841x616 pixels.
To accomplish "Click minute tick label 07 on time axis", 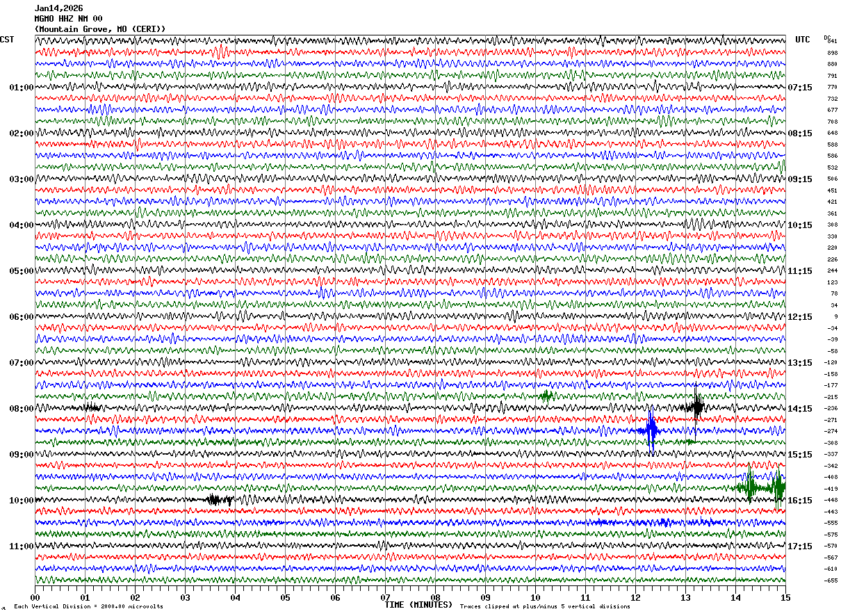I will [385, 597].
